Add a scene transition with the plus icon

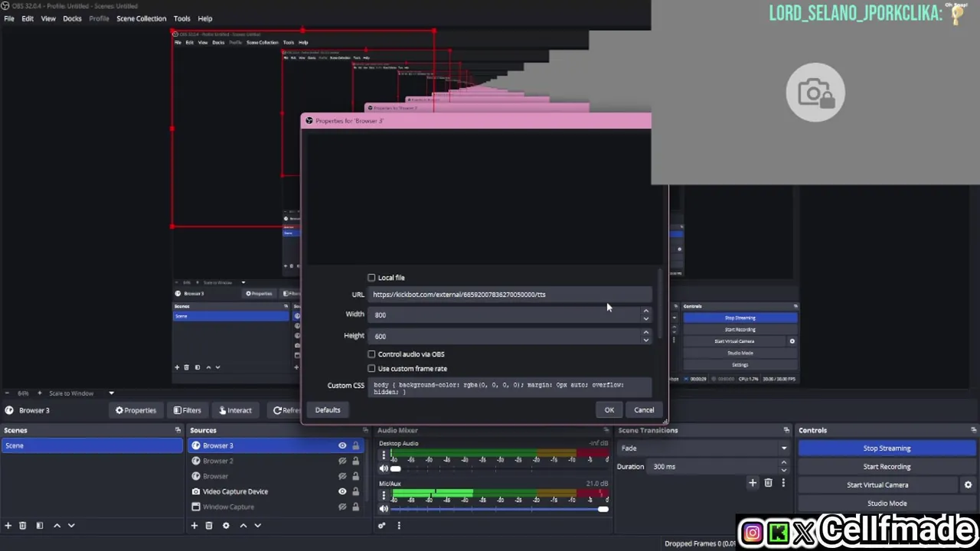[753, 483]
